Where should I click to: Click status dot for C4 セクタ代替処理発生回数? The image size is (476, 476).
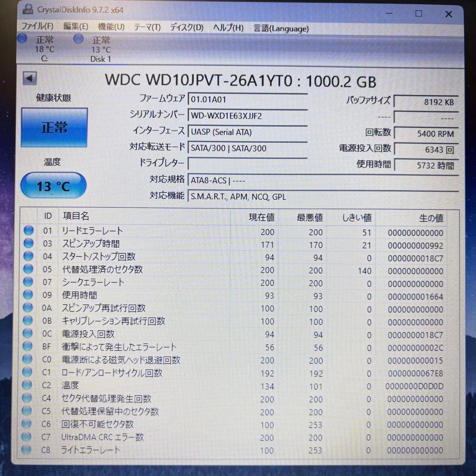coord(27,398)
